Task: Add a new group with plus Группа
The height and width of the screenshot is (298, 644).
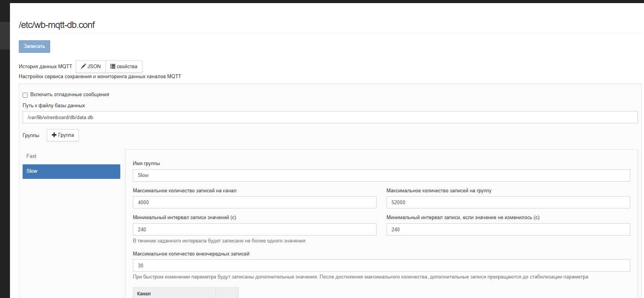Action: tap(63, 135)
